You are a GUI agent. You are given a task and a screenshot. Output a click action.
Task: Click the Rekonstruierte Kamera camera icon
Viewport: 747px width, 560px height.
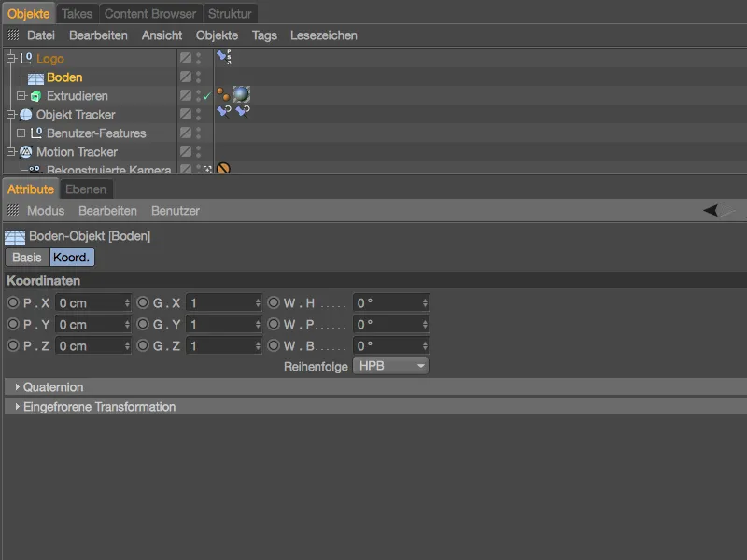tap(35, 169)
